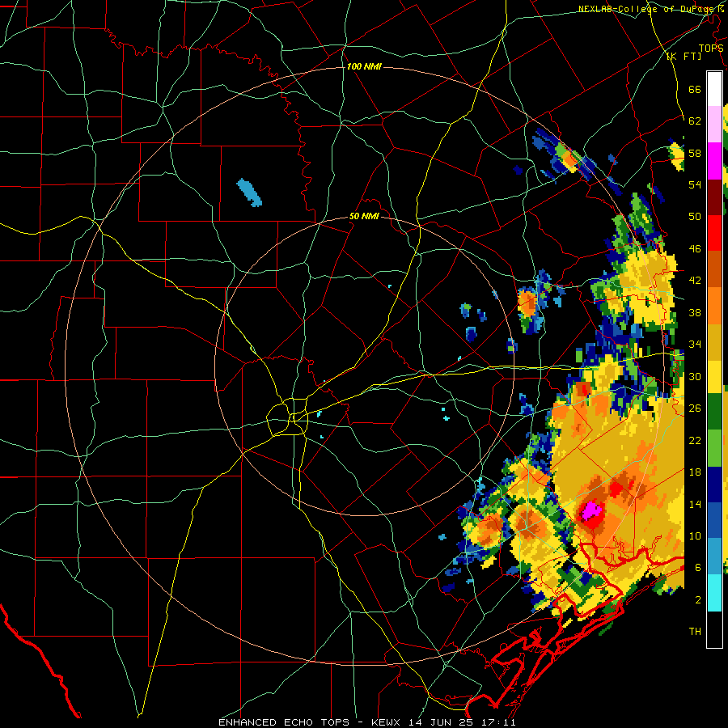
Task: Click the "50" legend value
Action: coord(695,217)
